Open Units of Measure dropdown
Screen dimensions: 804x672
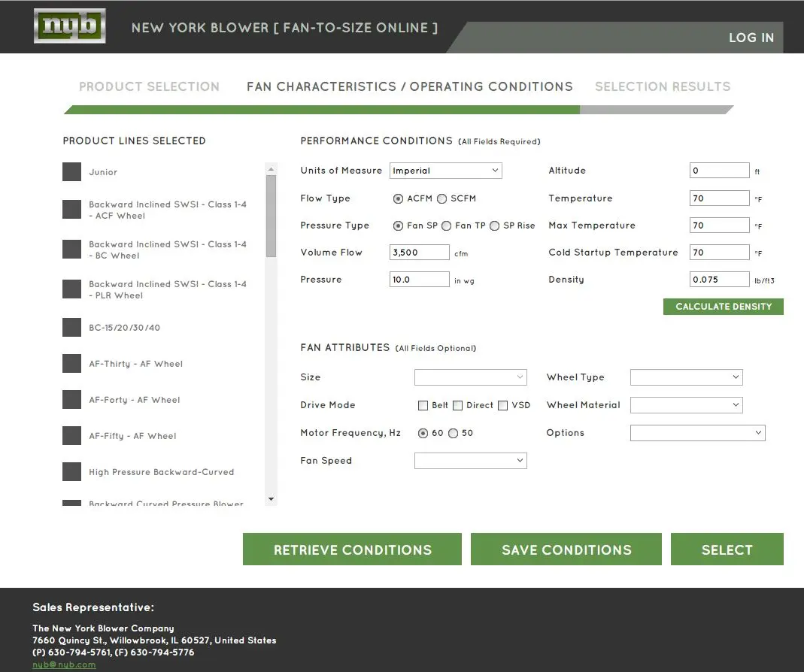tap(445, 171)
